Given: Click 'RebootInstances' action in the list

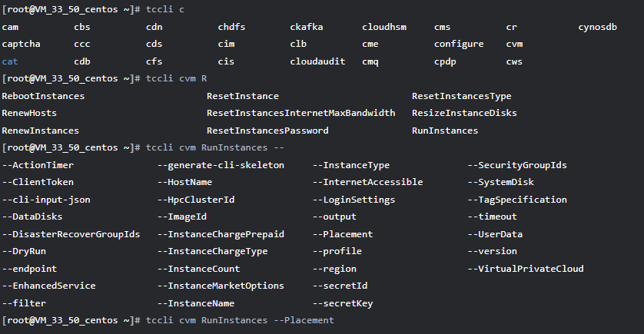Looking at the screenshot, I should pos(43,96).
